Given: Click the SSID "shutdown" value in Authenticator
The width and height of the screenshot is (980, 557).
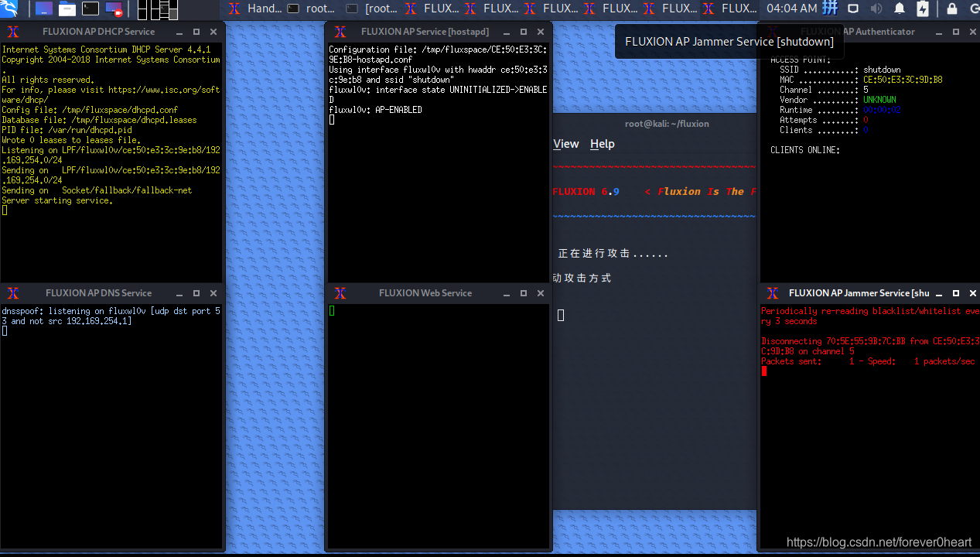Looking at the screenshot, I should pyautogui.click(x=882, y=70).
